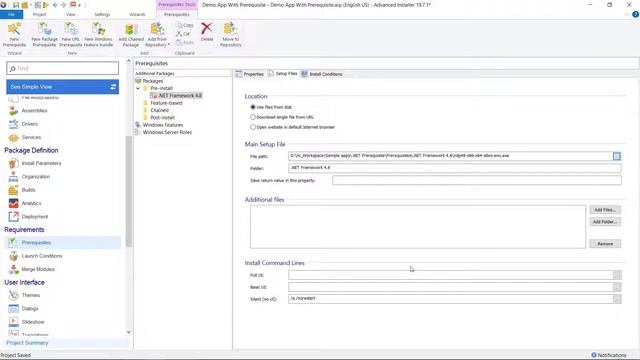
Task: Open the File menu
Action: (11, 14)
